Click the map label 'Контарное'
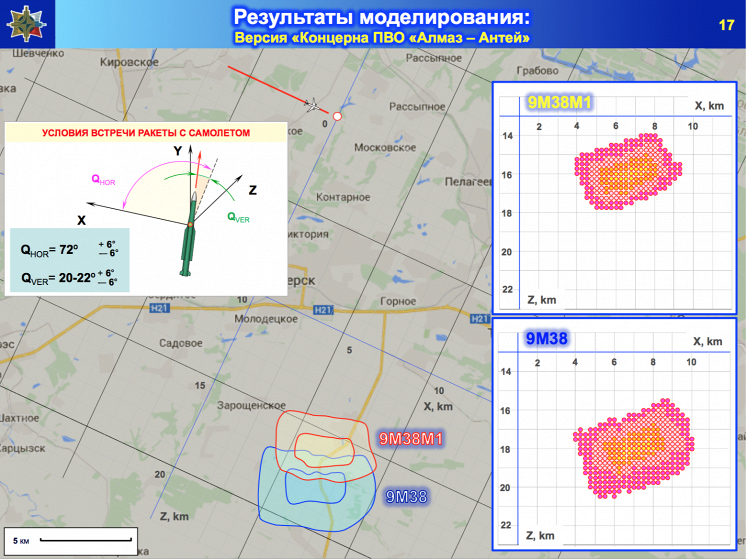 point(343,197)
